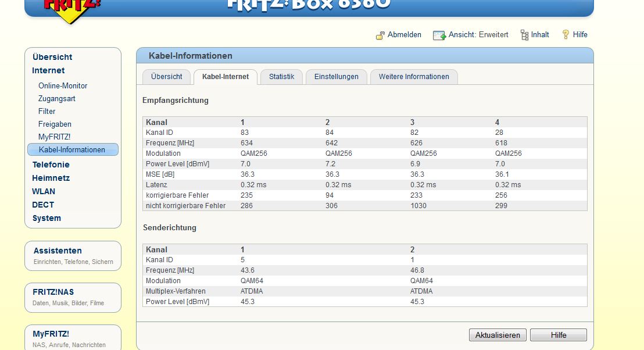This screenshot has height=350, width=644.
Task: Open the Statistik tab
Action: [281, 77]
